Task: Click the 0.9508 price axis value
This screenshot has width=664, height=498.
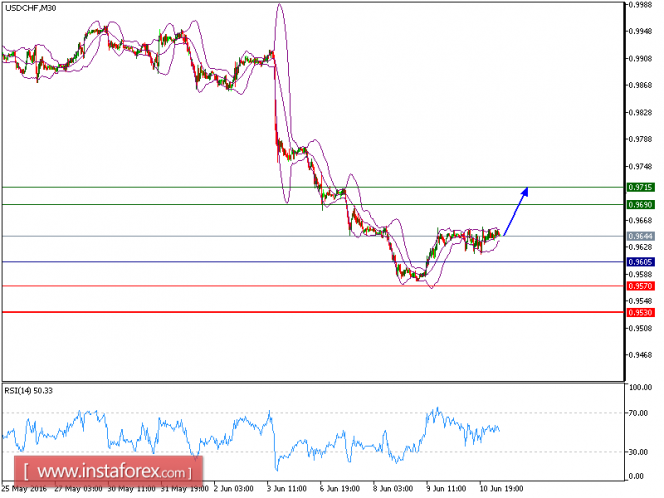Action: (x=640, y=328)
